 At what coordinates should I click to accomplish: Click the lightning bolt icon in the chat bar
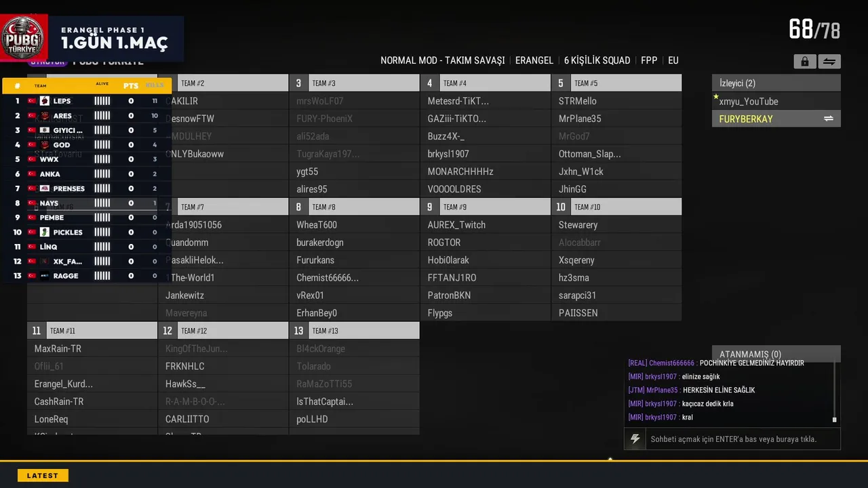point(635,439)
